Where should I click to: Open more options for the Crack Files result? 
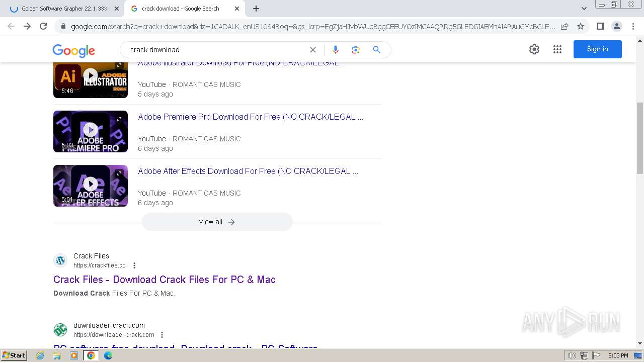point(134,265)
